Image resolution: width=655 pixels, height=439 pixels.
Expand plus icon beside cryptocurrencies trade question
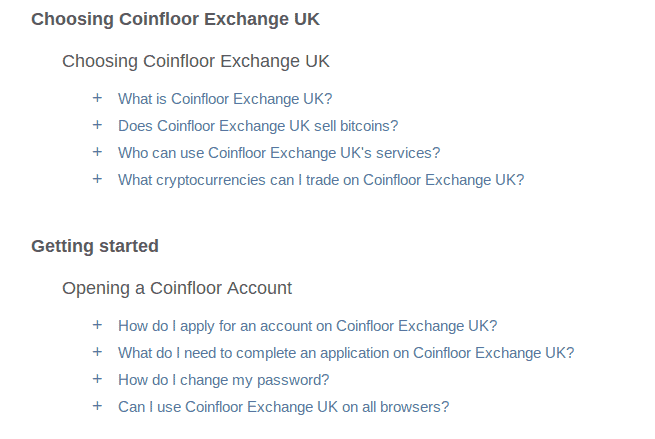coord(97,179)
